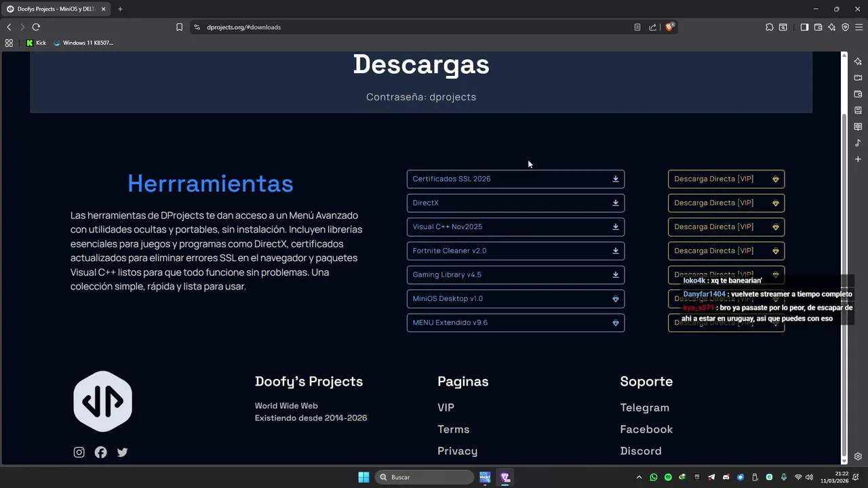Screen dimensions: 868x488
Task: Open bookmarks panel in the sidebar
Action: (x=858, y=110)
